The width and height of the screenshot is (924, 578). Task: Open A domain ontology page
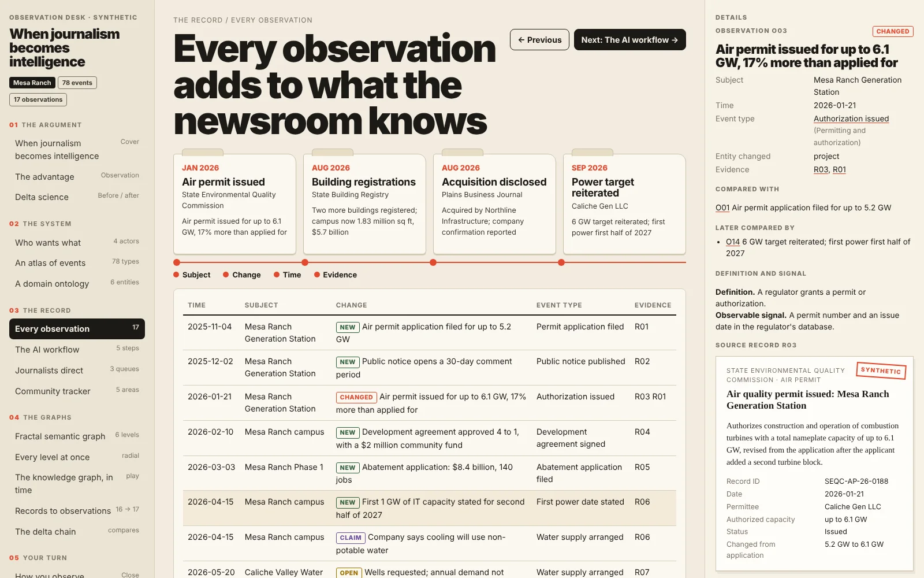pyautogui.click(x=77, y=284)
